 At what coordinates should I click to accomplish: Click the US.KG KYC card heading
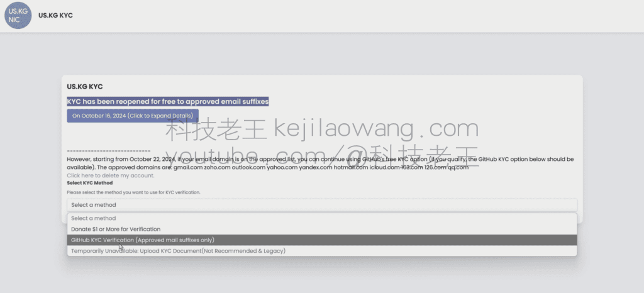(x=85, y=87)
